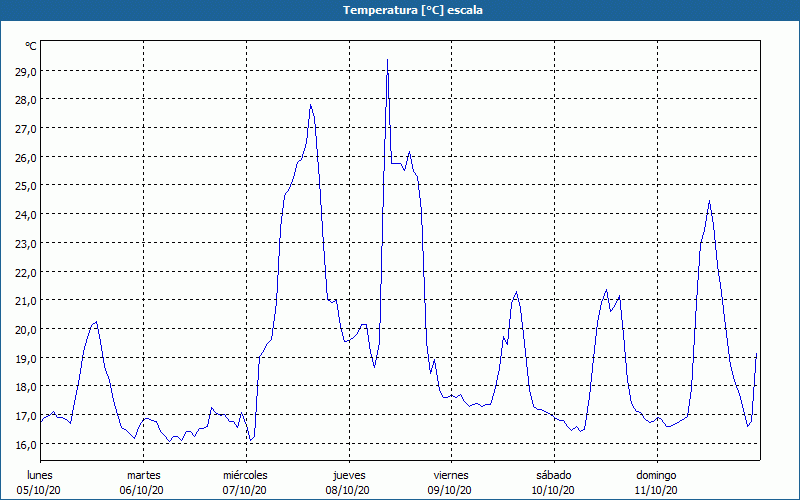Select the 18,0 y-axis label
This screenshot has width=800, height=500.
click(x=26, y=387)
